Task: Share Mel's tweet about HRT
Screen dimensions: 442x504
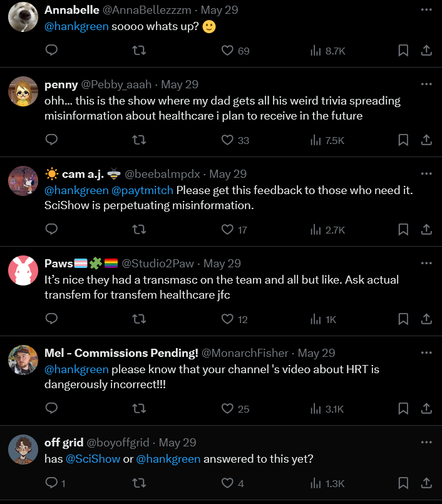Action: (x=426, y=409)
